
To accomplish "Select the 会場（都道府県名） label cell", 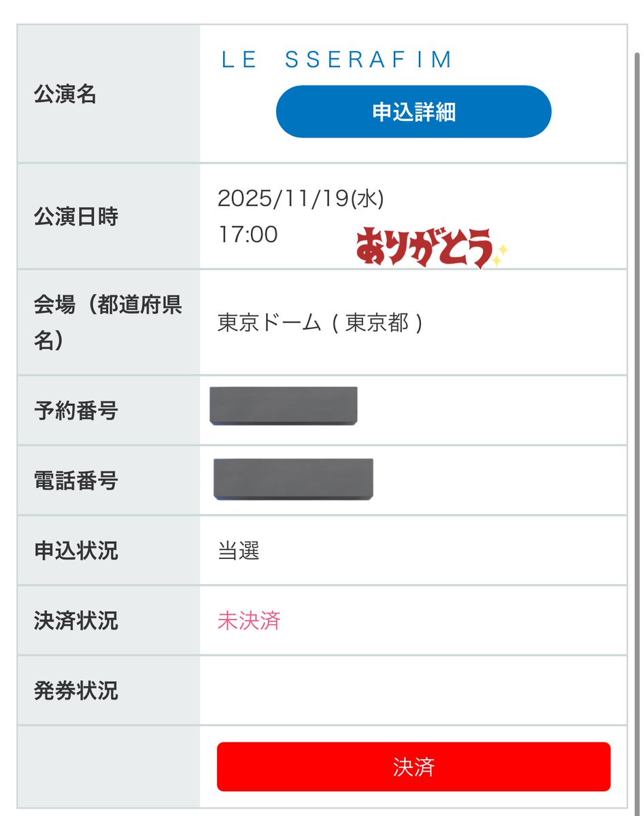I will click(108, 322).
